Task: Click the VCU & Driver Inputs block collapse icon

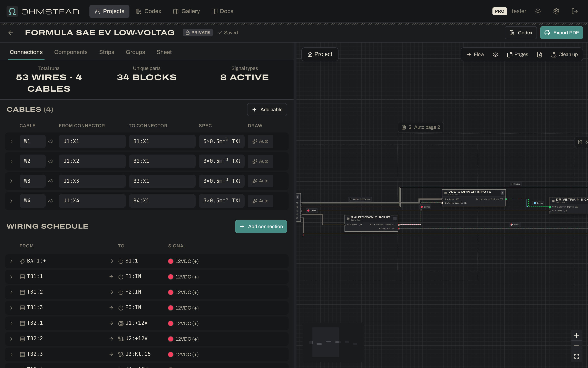Action: (502, 193)
